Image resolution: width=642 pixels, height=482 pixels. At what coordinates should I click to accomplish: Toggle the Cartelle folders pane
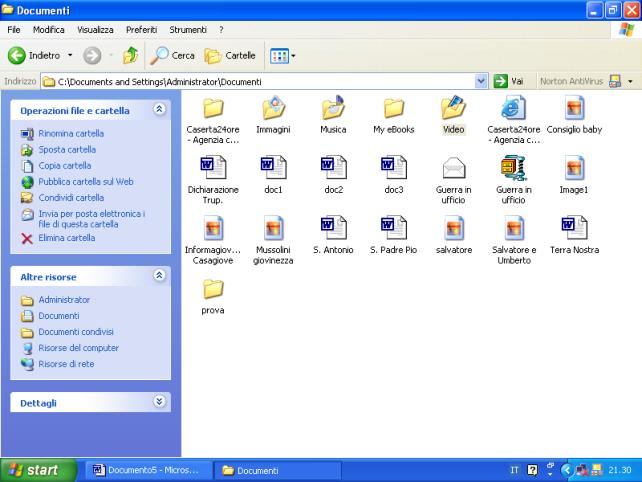[230, 55]
